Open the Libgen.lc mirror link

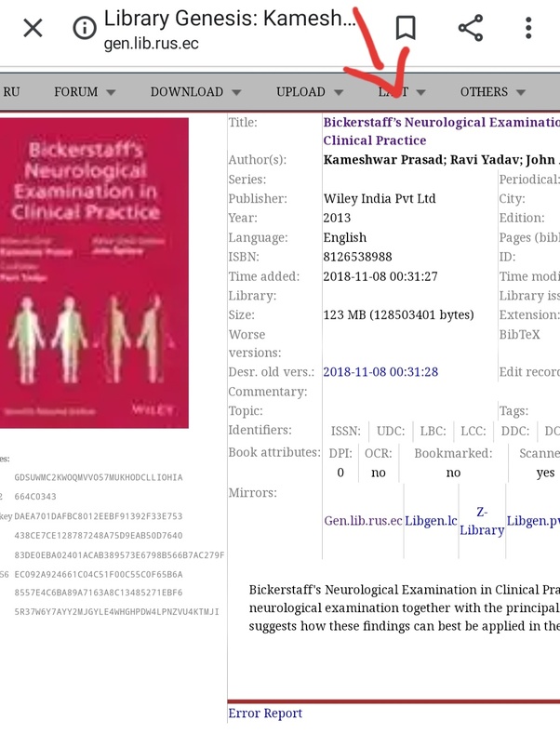[431, 521]
